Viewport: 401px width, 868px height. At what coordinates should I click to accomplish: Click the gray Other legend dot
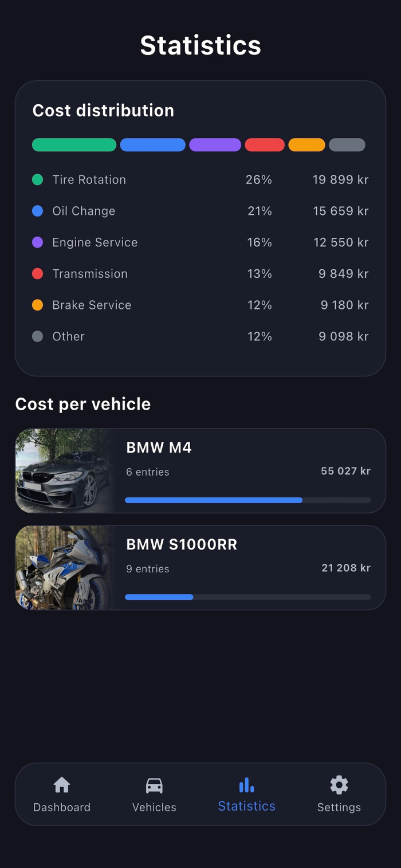coord(38,336)
